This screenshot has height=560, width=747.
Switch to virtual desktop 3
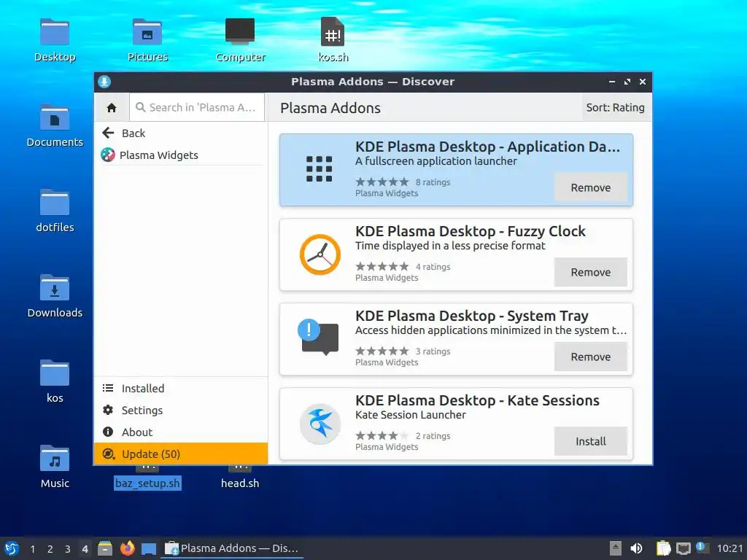(68, 549)
